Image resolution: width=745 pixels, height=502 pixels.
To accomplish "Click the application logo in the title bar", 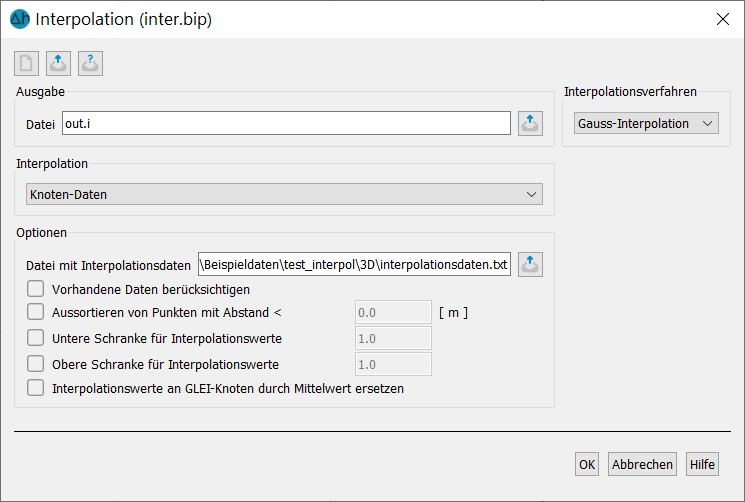I will tap(20, 19).
